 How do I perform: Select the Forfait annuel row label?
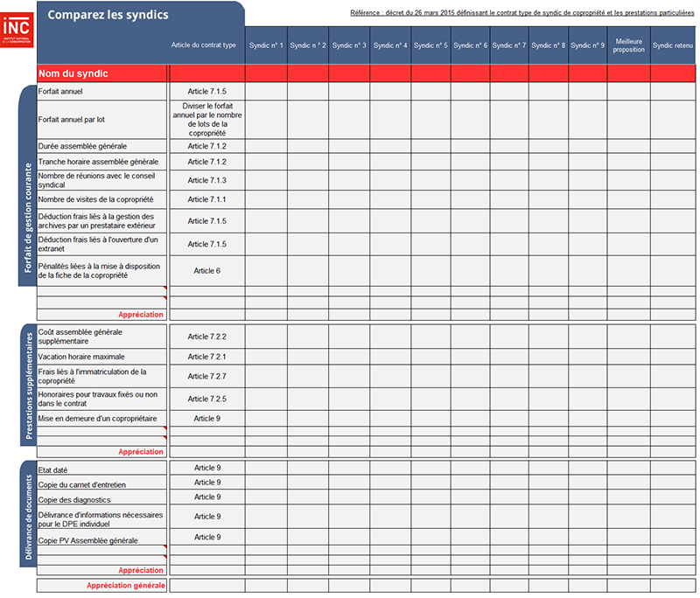(60, 91)
